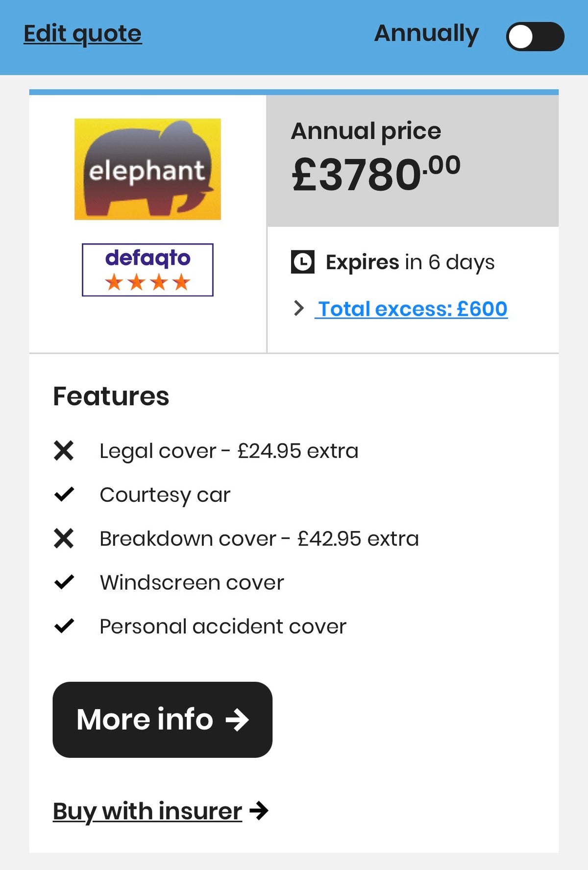Screen dimensions: 588x870
Task: Click the arrow icon after Buy with insurer
Action: [259, 811]
